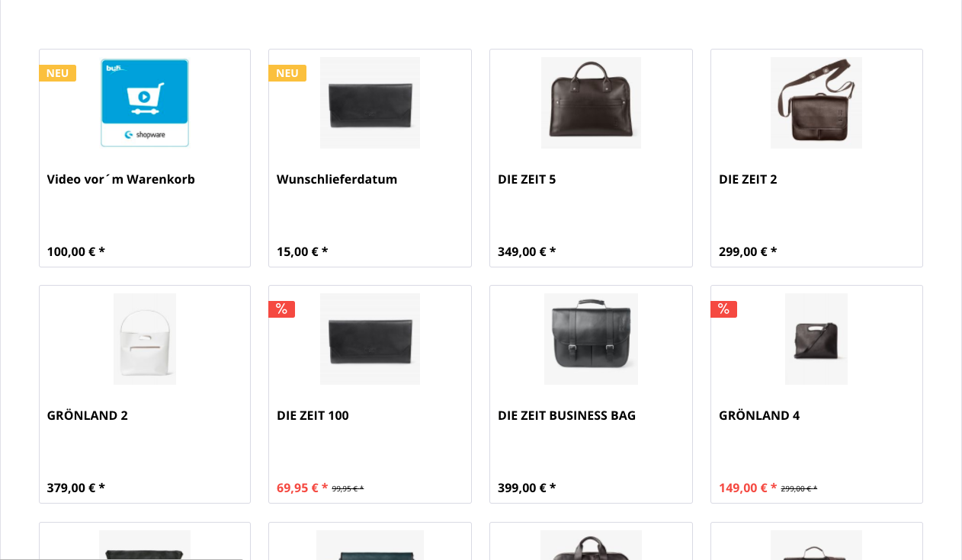Image resolution: width=962 pixels, height=560 pixels.
Task: View the DIE ZEIT 2 messenger bag image
Action: click(x=816, y=103)
